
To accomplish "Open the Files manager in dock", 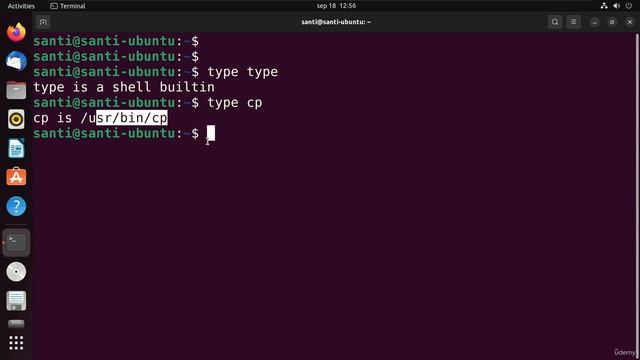I will (x=16, y=90).
